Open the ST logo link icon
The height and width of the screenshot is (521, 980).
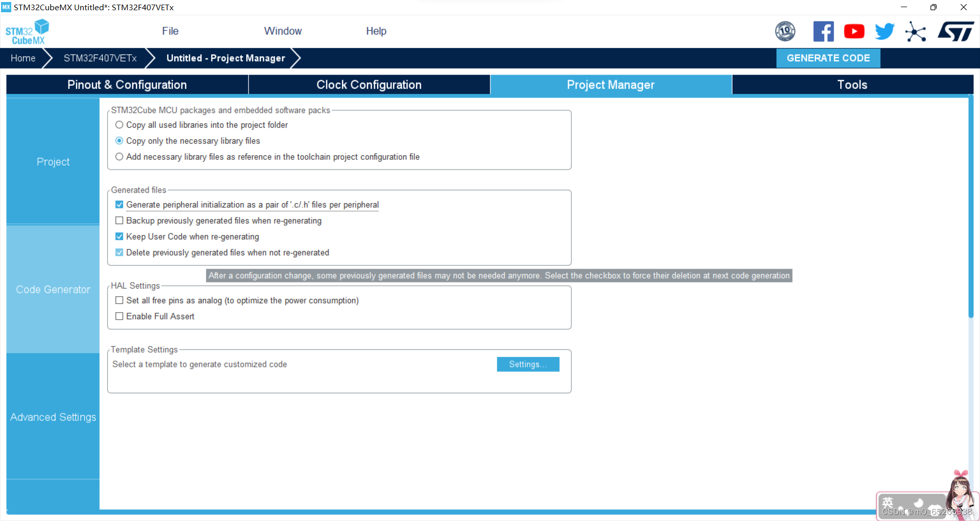pyautogui.click(x=955, y=31)
